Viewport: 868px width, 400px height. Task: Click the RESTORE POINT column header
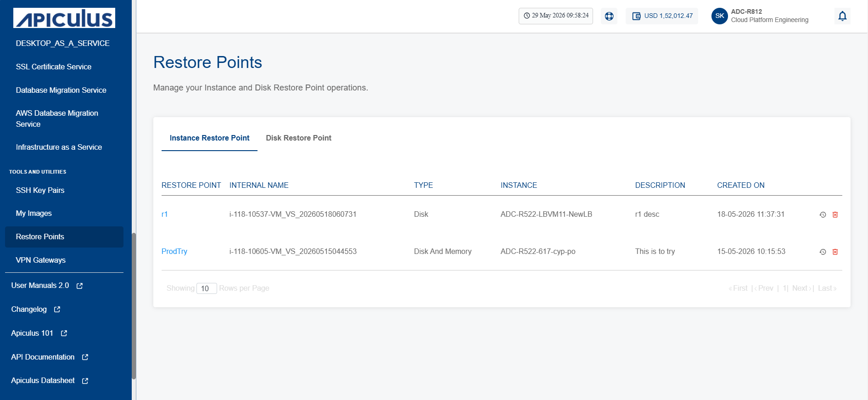coord(191,185)
